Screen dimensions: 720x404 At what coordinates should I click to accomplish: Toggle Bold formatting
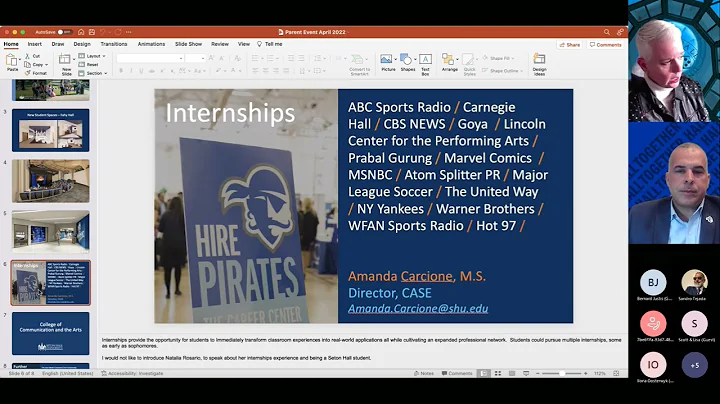point(121,71)
